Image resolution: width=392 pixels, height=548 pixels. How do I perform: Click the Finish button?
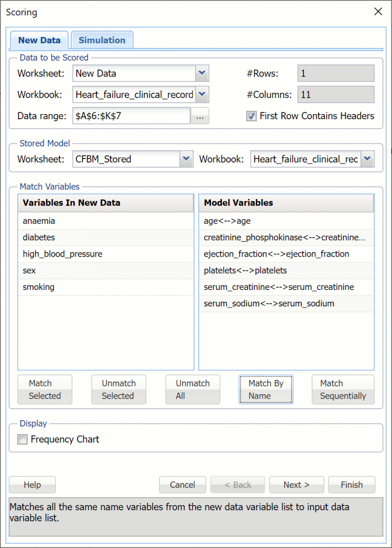[351, 485]
